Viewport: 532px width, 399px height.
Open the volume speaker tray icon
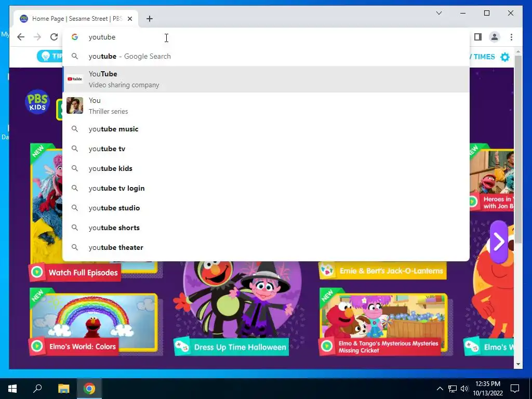click(464, 389)
